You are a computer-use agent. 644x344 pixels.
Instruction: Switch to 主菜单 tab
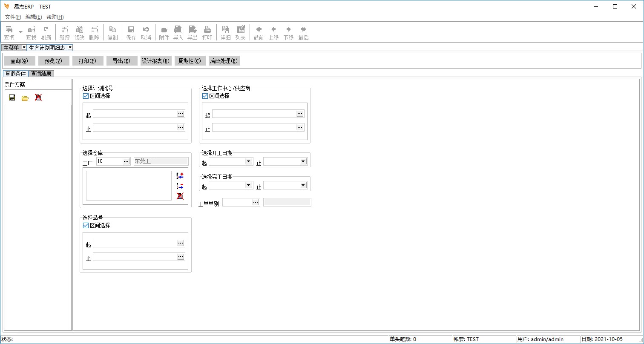tap(11, 48)
